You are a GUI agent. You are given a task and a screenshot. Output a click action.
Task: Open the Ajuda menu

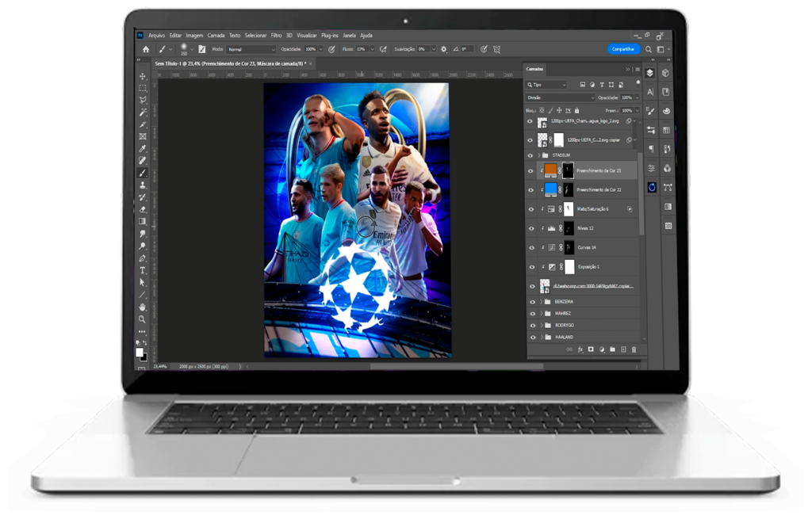pyautogui.click(x=366, y=36)
